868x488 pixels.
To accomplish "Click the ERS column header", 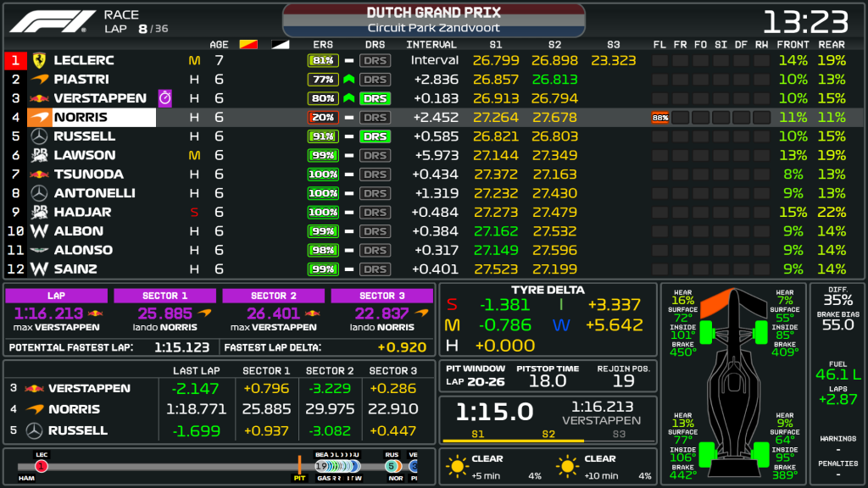I will tap(323, 44).
